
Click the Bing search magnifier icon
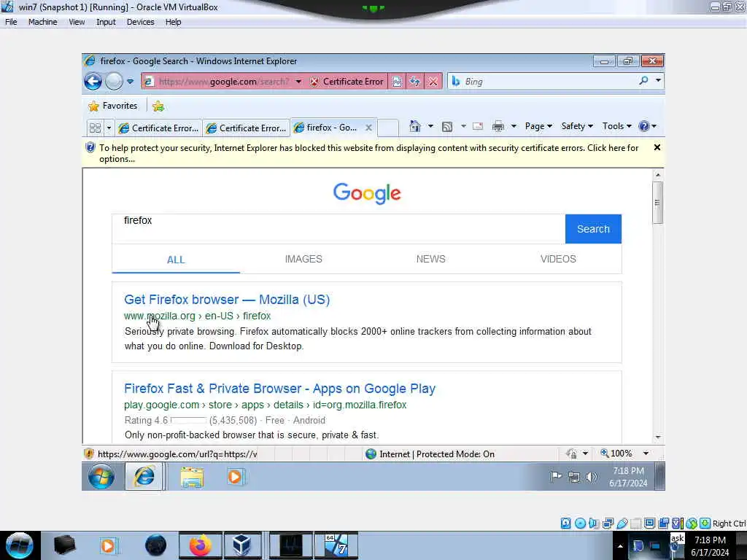(643, 81)
